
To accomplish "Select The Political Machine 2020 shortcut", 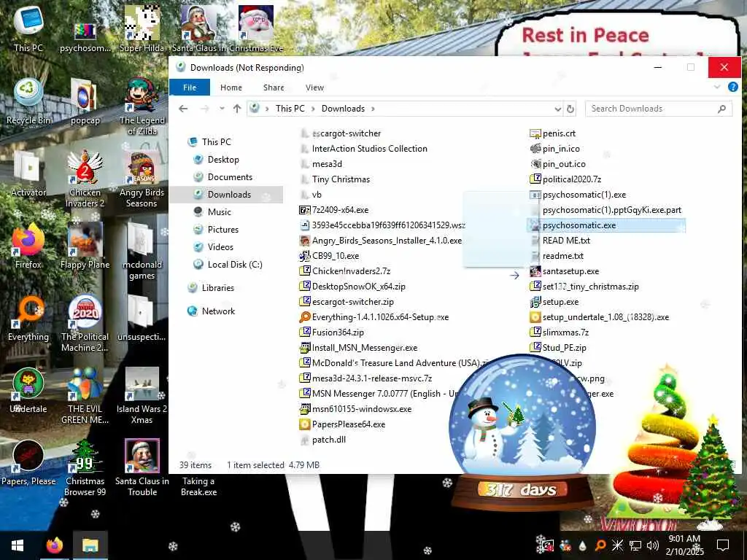I will point(85,323).
